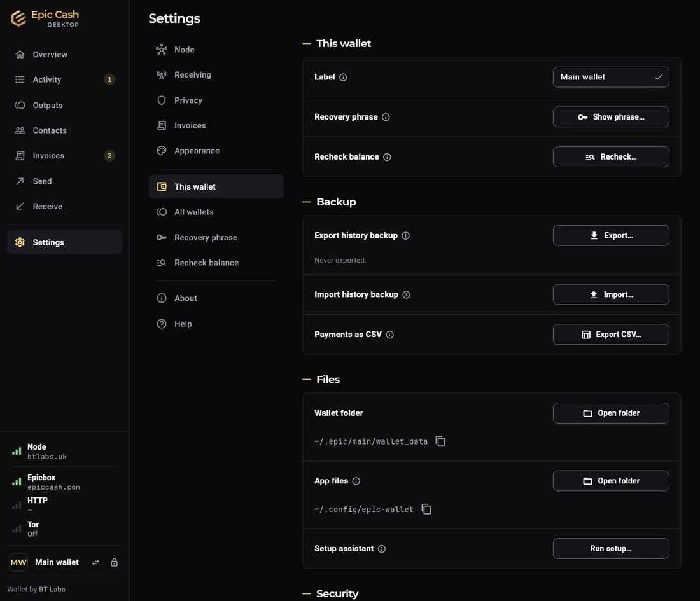Open Recheck balance in settings menu
Screen dimensions: 700x601
(216, 263)
